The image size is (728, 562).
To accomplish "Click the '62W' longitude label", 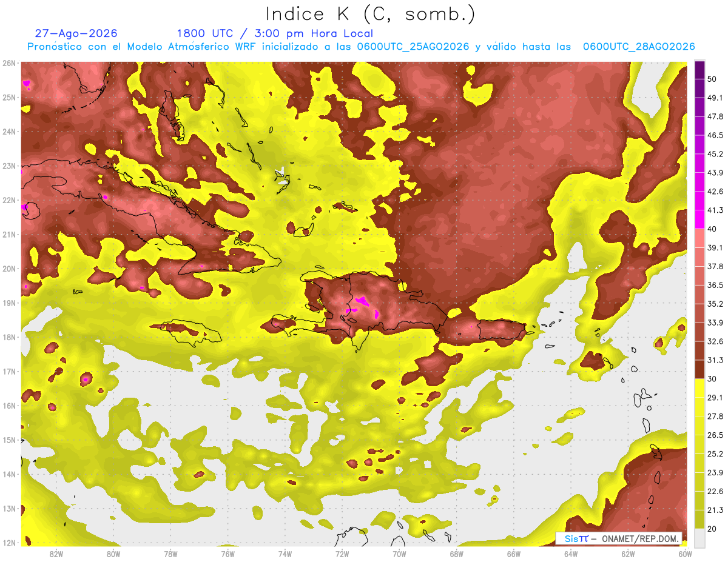I will [628, 554].
